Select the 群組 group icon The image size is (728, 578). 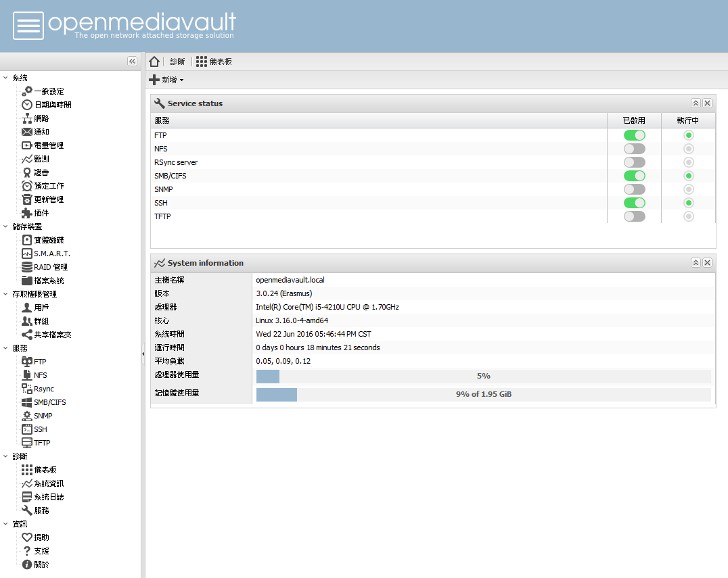click(27, 321)
